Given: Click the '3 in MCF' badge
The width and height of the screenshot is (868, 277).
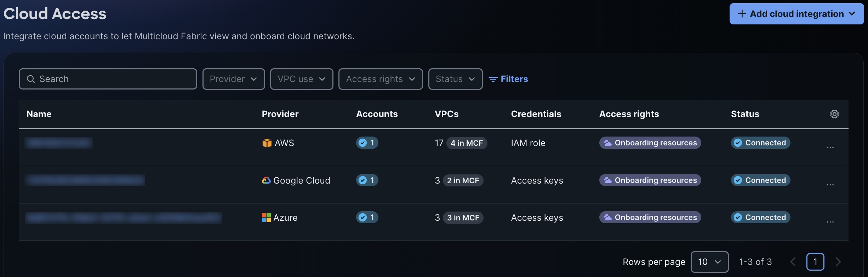Looking at the screenshot, I should [x=463, y=218].
